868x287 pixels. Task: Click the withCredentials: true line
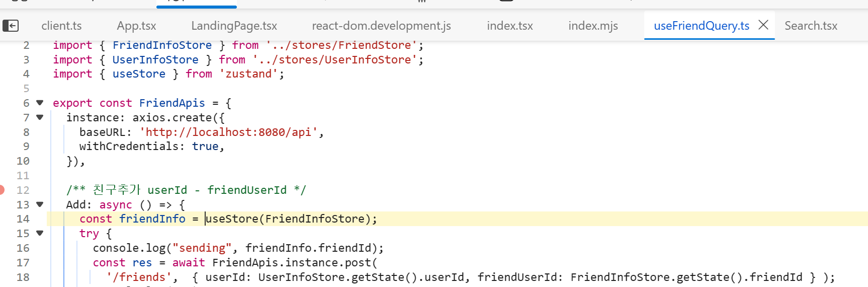point(152,146)
